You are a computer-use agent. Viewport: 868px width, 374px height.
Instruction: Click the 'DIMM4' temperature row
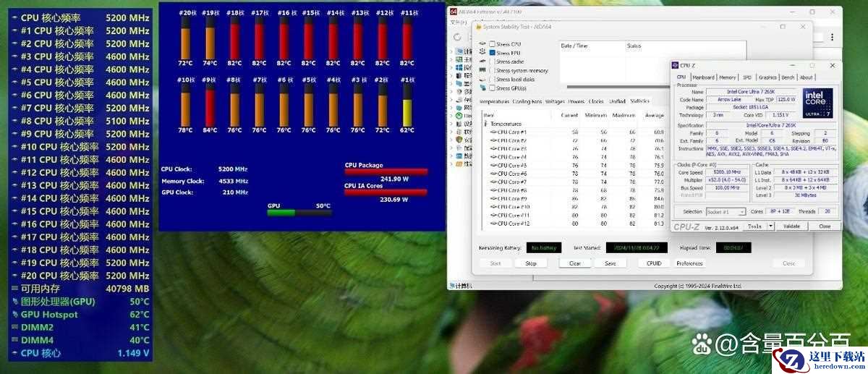pos(80,340)
